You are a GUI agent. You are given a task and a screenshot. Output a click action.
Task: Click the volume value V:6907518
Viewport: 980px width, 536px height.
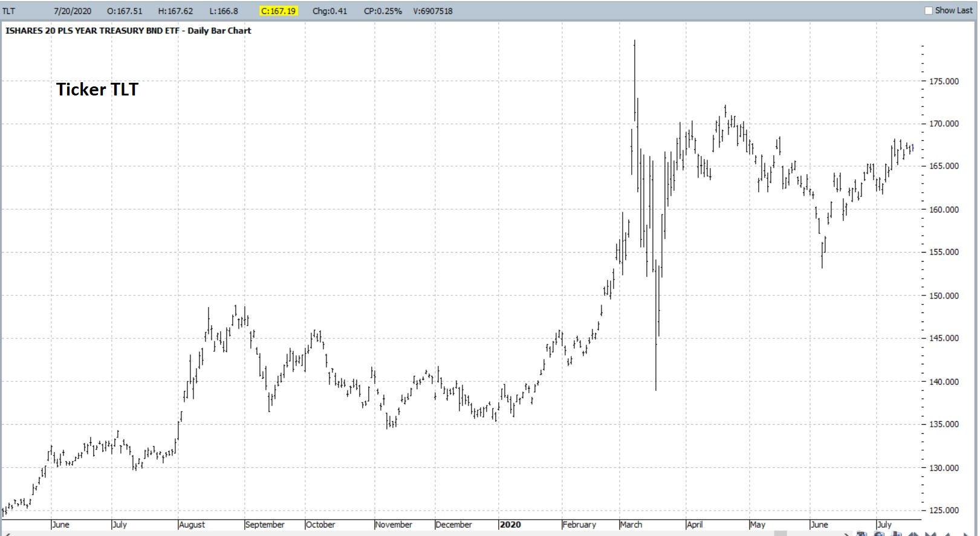point(433,11)
